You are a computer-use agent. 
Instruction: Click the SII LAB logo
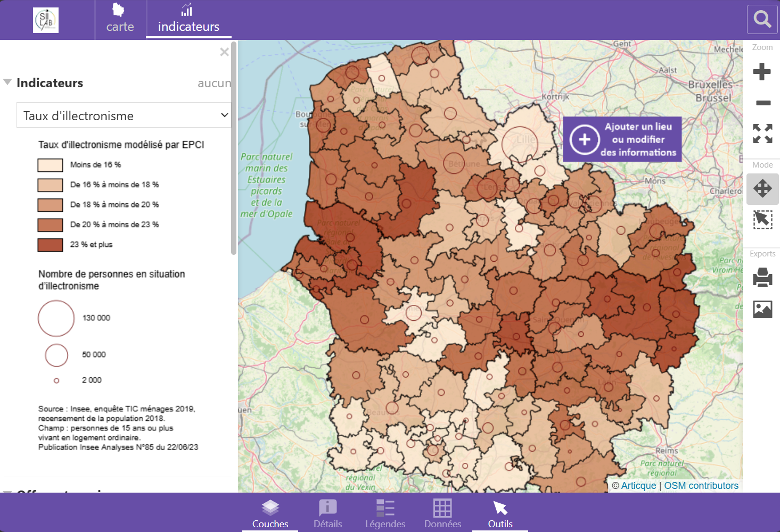pyautogui.click(x=46, y=20)
